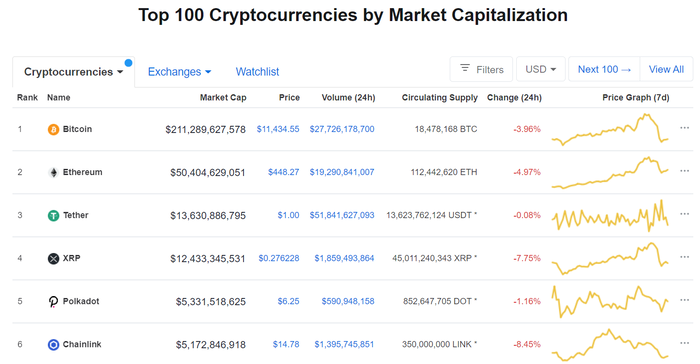
Task: Open the USD currency selector
Action: pos(541,69)
